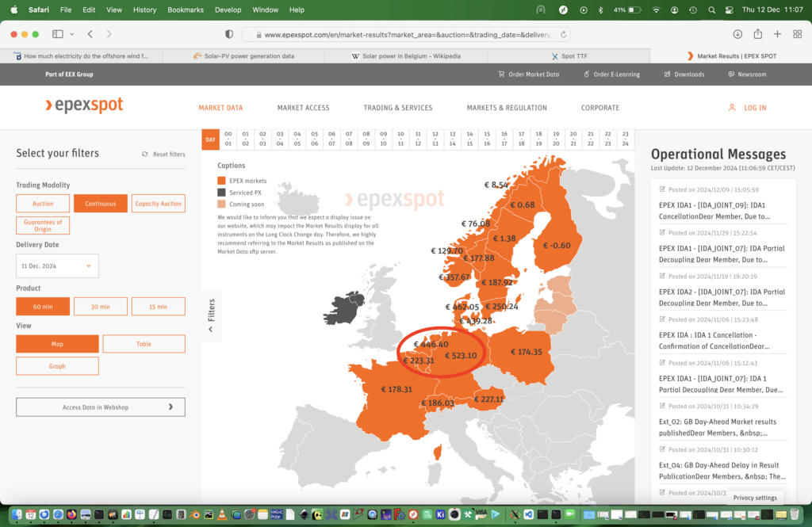Click the Safari forward arrow

(109, 34)
